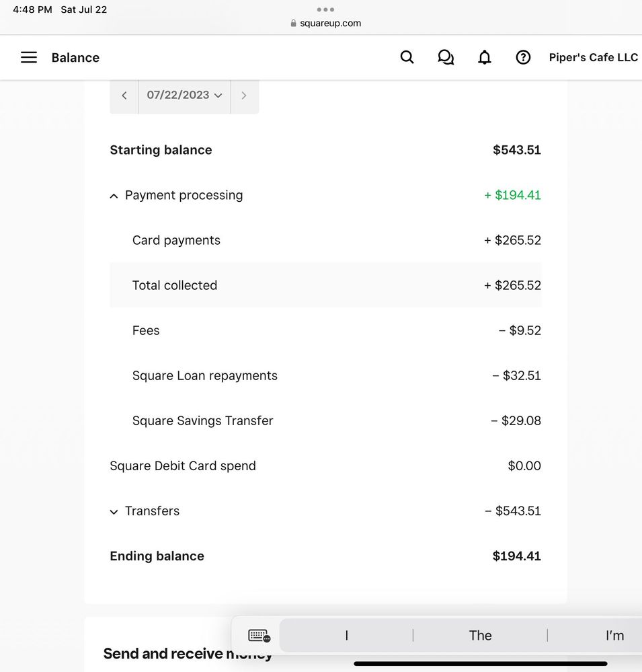The width and height of the screenshot is (642, 672).
Task: Select the "The" keyboard suggestion
Action: (480, 636)
